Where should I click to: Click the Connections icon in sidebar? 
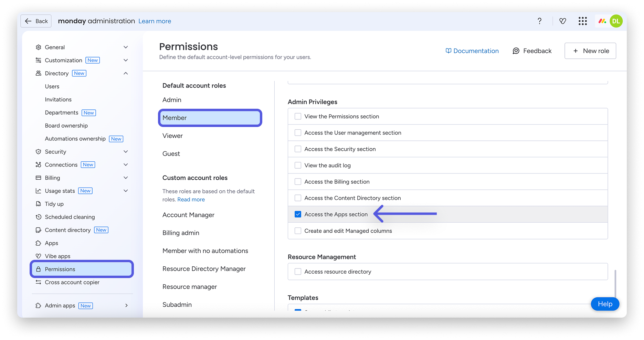(x=39, y=165)
